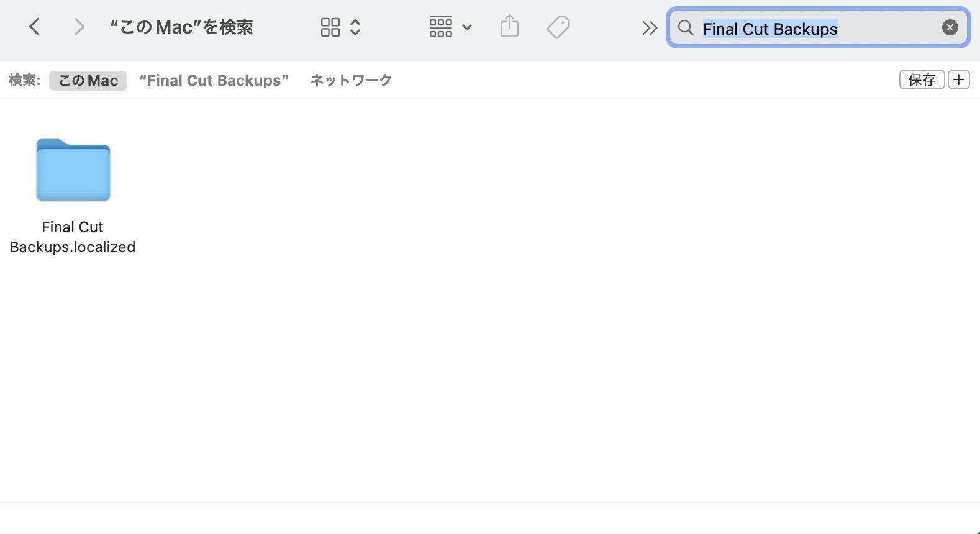Click the magnifying glass search icon
The image size is (980, 534).
point(686,28)
